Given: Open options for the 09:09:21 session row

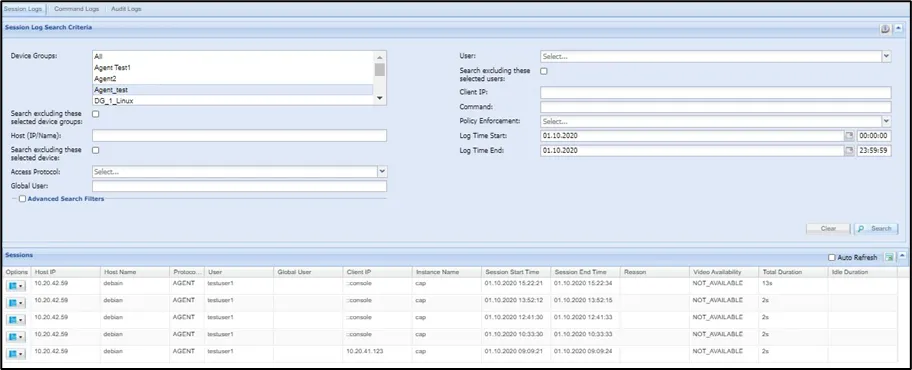Looking at the screenshot, I should coord(16,353).
